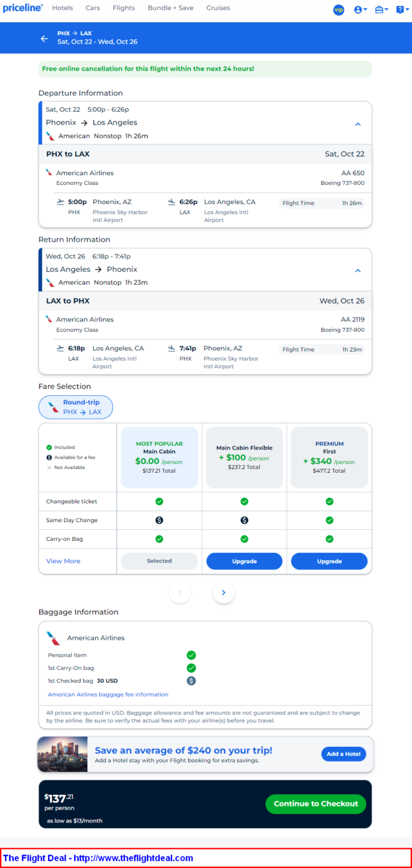Collapse the return flight details
Image resolution: width=412 pixels, height=868 pixels.
pos(358,271)
